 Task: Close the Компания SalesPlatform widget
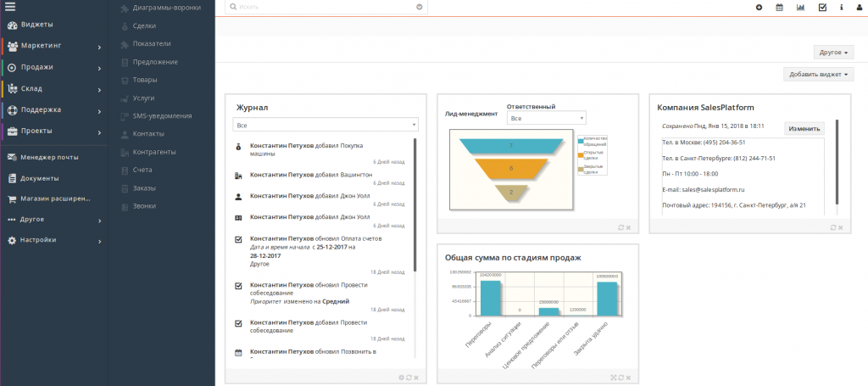(x=840, y=227)
